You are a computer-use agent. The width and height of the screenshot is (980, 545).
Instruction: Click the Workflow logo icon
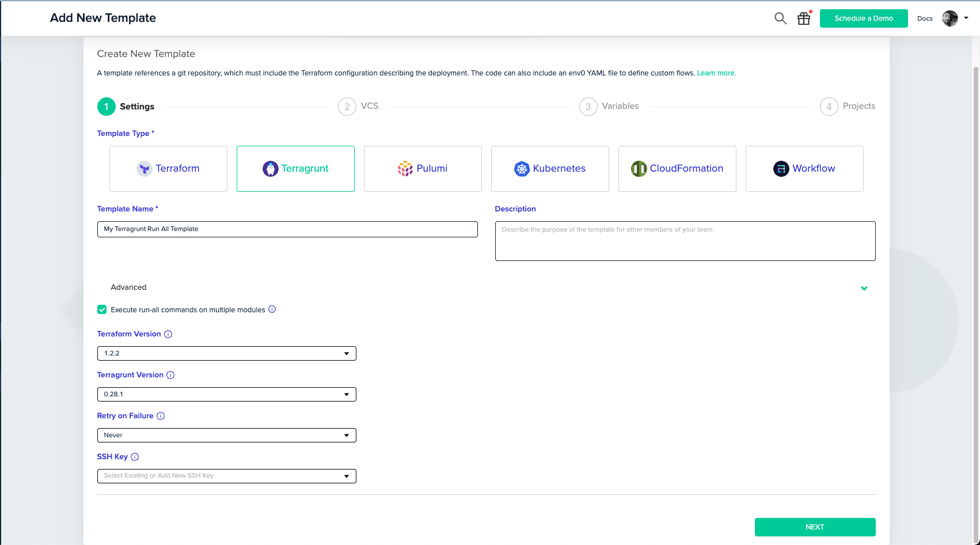coord(781,169)
